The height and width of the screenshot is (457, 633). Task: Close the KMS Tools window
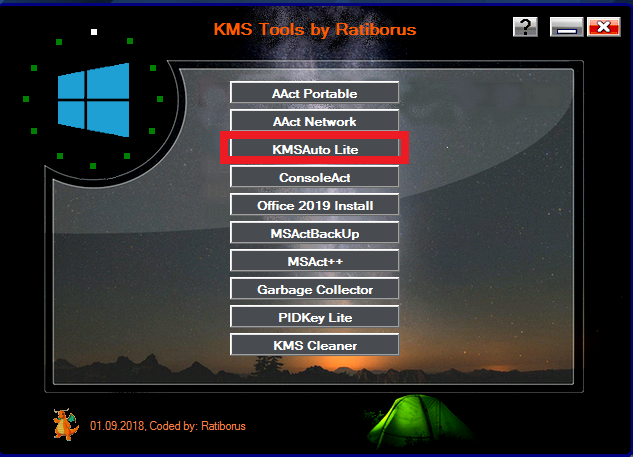604,27
